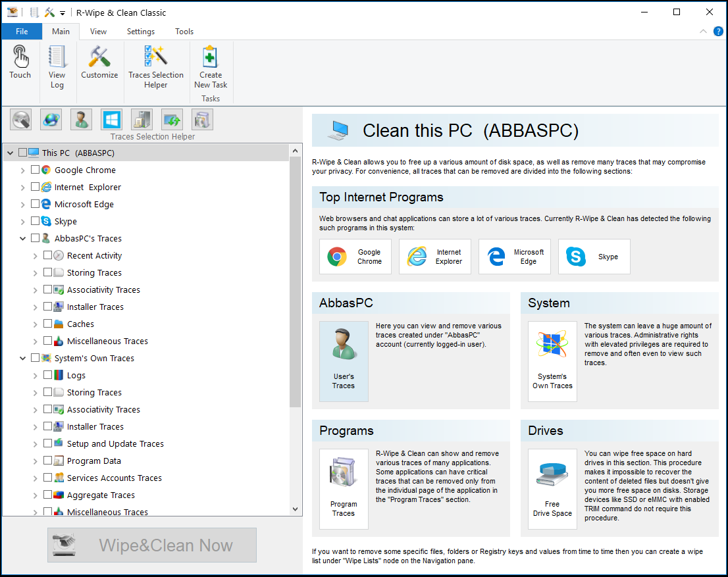Select the setup and update helper icon
The height and width of the screenshot is (577, 728).
click(x=172, y=120)
